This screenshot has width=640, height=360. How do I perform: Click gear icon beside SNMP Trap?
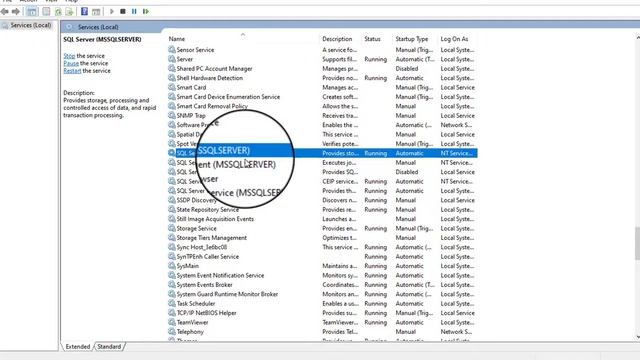point(172,116)
